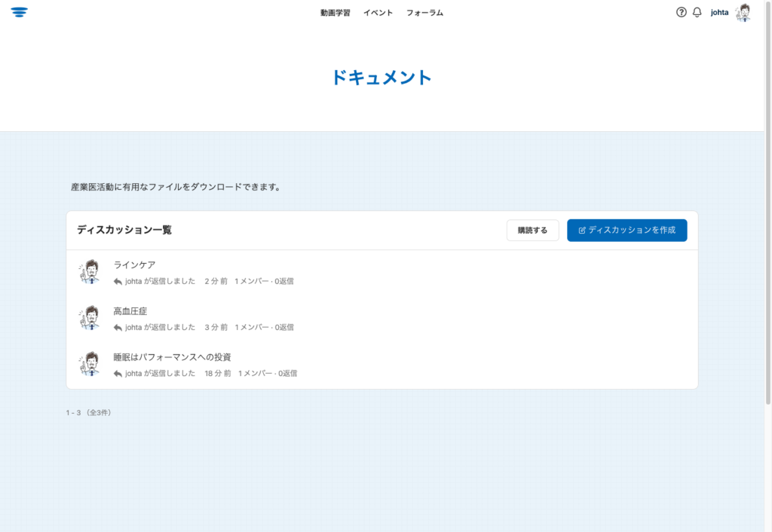This screenshot has height=532, width=772.
Task: Click the ディスカッションを作成 button
Action: click(626, 231)
